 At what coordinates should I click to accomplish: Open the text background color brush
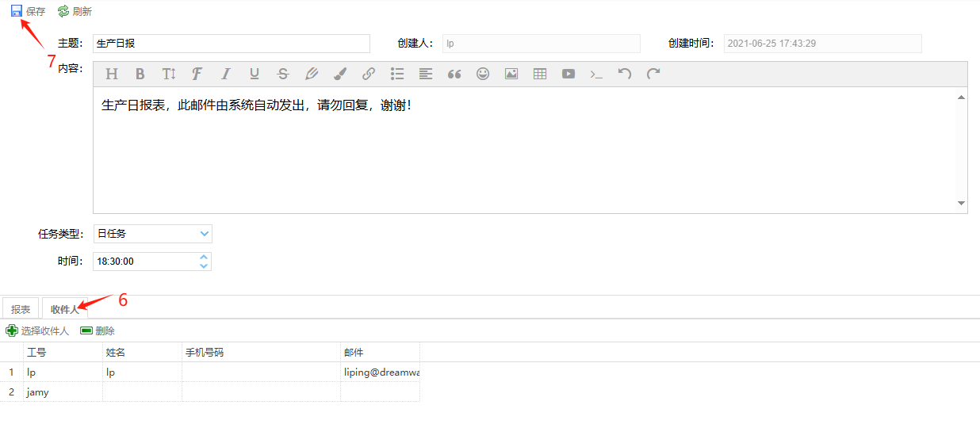(340, 74)
